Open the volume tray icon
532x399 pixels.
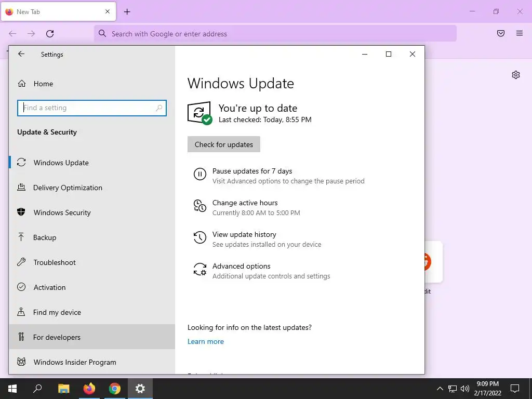click(465, 389)
